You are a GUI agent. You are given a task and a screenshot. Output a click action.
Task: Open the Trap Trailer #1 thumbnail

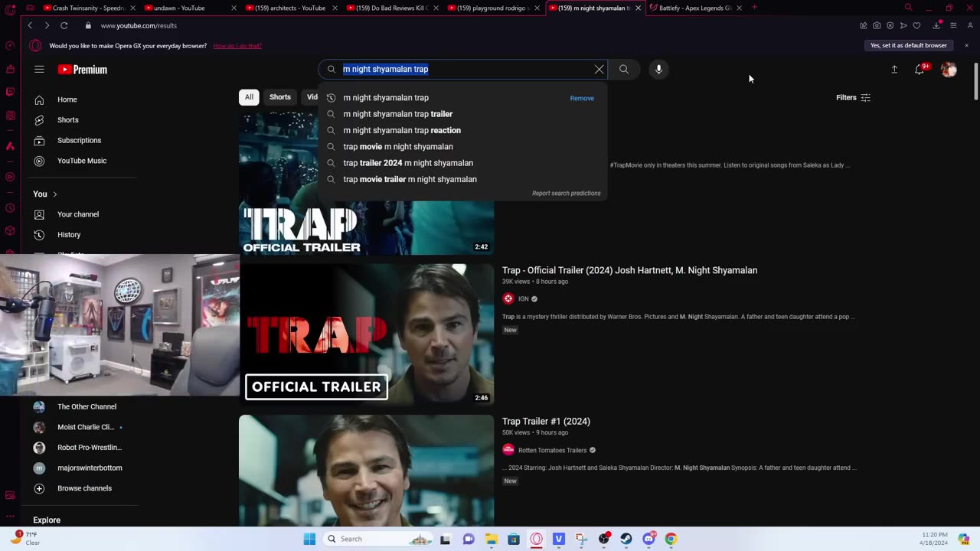pyautogui.click(x=367, y=471)
